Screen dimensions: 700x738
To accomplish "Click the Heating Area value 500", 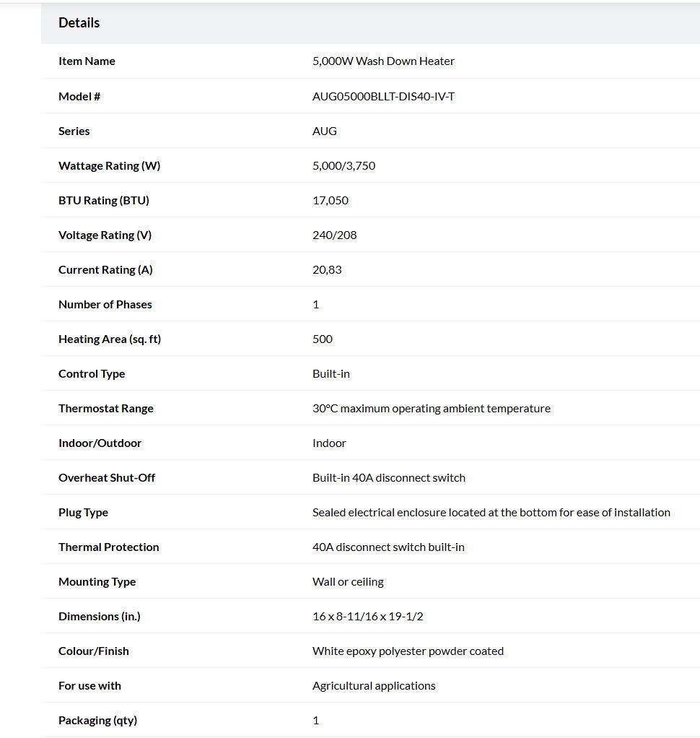I will tap(323, 339).
